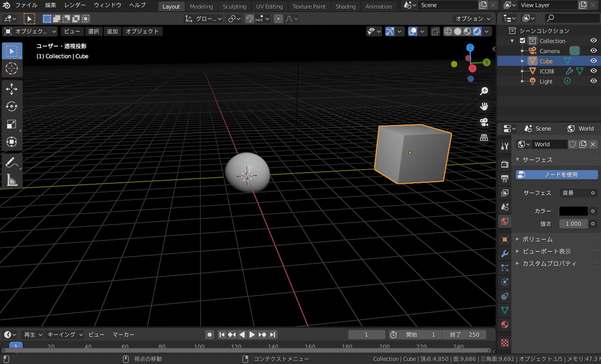This screenshot has width=601, height=364.
Task: Open the ファイル menu
Action: pyautogui.click(x=26, y=5)
